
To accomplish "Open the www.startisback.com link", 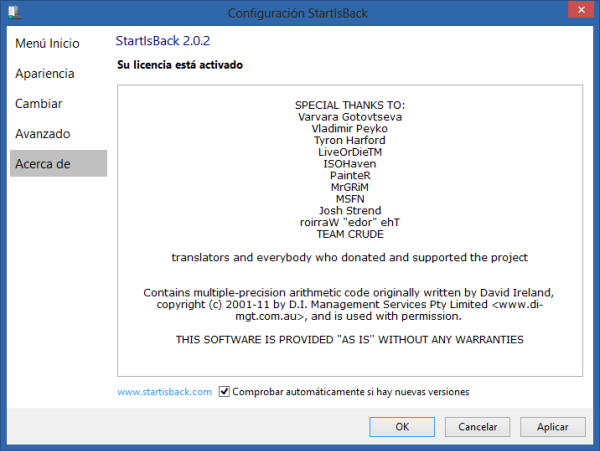I will pyautogui.click(x=165, y=392).
